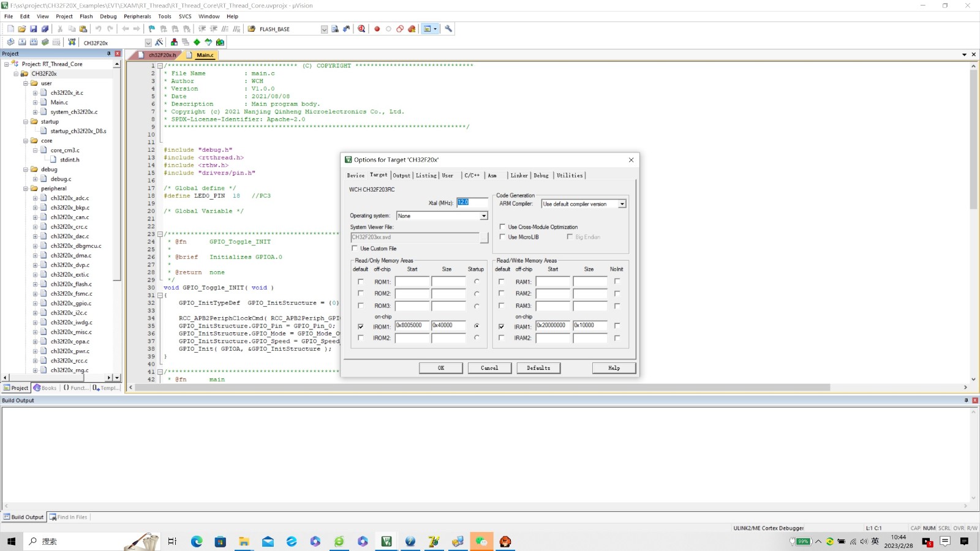Click OK in the Options dialog
This screenshot has height=551, width=980.
440,368
